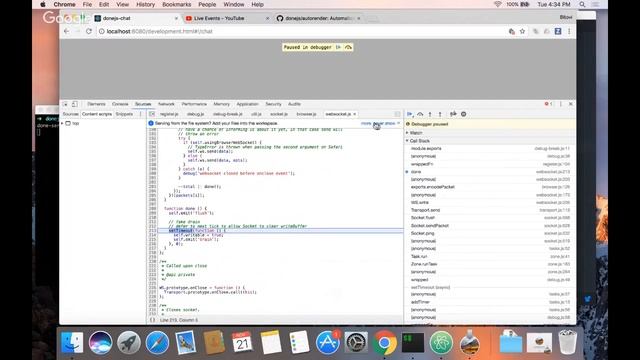Toggle pause on exceptions button
This screenshot has width=640, height=360.
pos(464,114)
